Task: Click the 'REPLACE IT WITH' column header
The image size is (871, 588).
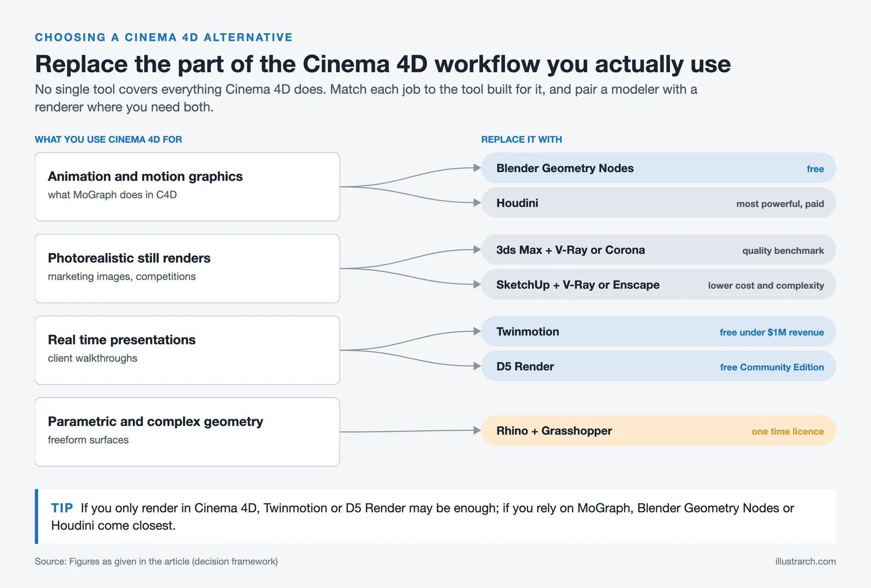Action: pos(522,139)
